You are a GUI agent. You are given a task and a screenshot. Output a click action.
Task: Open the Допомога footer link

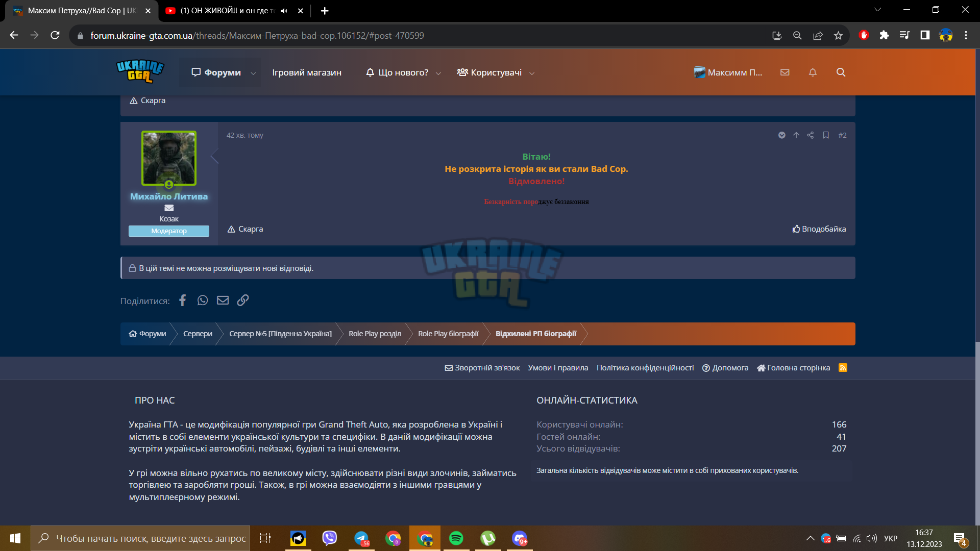(x=725, y=368)
